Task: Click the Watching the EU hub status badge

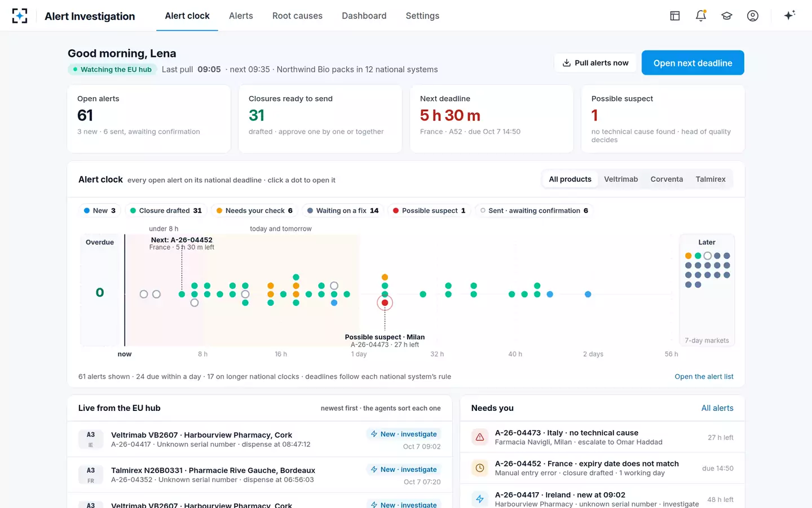Action: (112, 69)
